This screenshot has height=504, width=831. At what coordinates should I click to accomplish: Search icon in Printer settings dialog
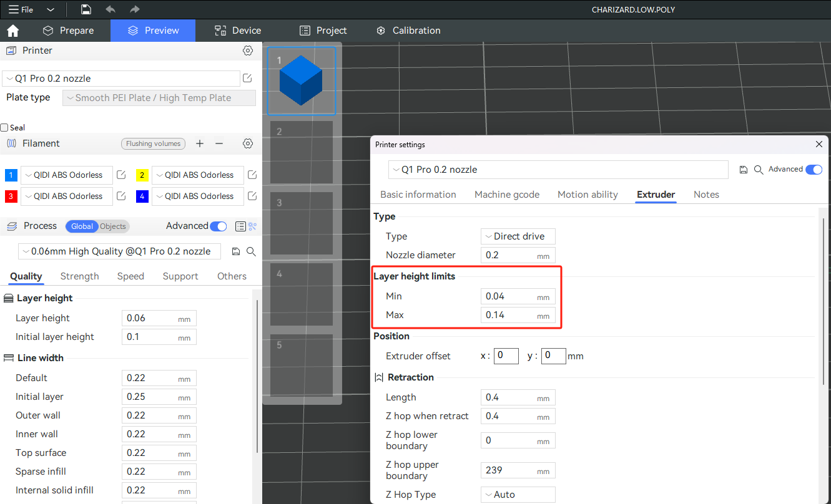coord(759,170)
